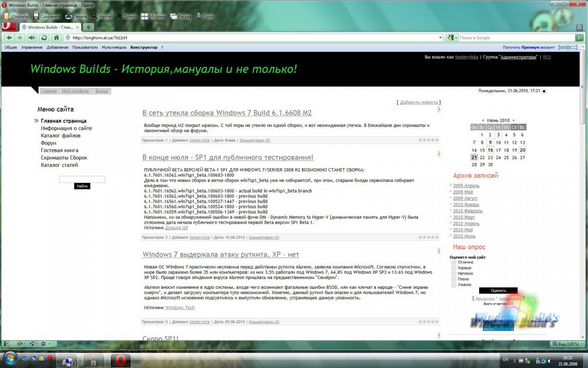The image size is (588, 368).
Task: Go home using the Домой toolbar icon
Action: [126, 16]
